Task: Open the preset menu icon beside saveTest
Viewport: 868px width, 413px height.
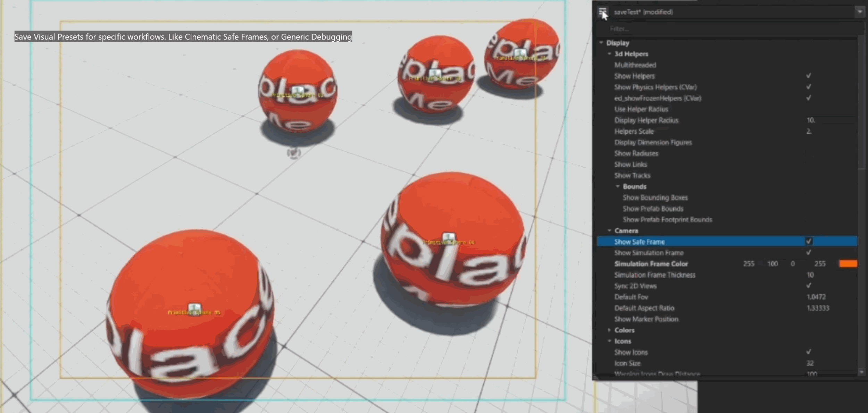Action: tap(602, 12)
